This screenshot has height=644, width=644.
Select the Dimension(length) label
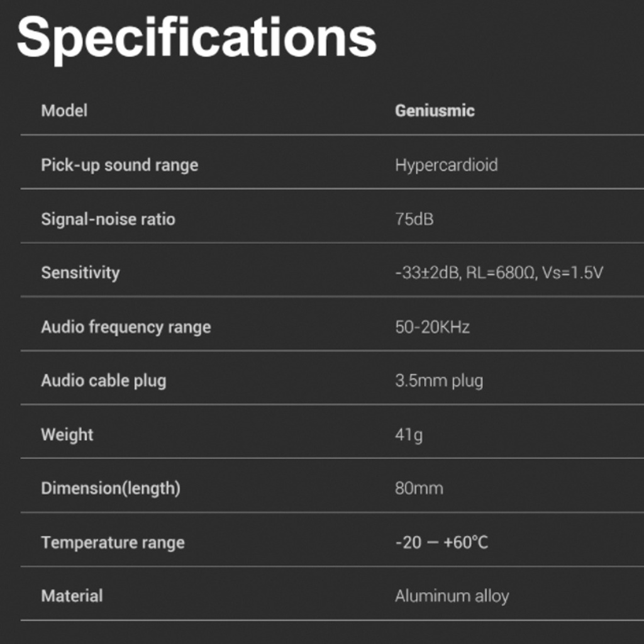tap(111, 488)
